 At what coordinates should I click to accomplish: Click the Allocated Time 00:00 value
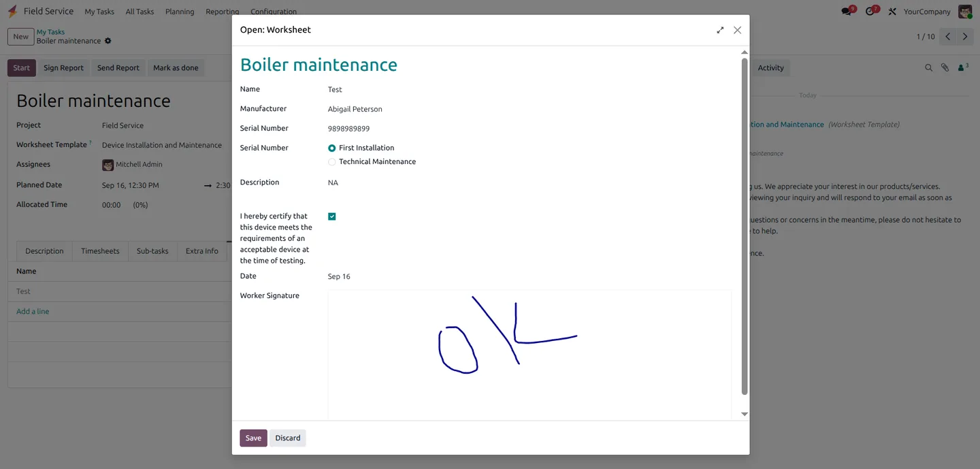(111, 206)
